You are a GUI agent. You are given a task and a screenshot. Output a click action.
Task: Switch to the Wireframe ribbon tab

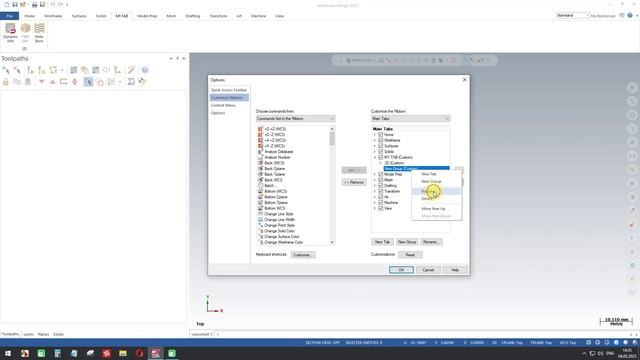tap(53, 16)
